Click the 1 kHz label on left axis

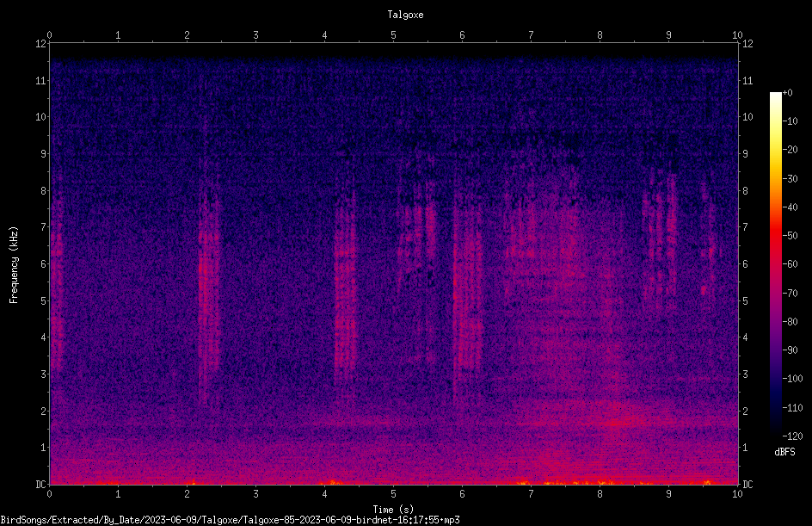pos(44,448)
